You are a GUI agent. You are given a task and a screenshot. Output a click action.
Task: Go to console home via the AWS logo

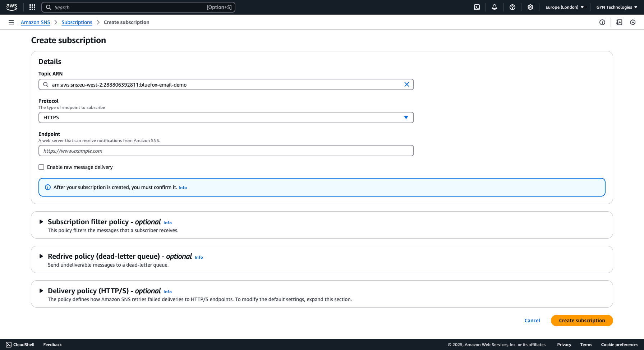(x=11, y=7)
